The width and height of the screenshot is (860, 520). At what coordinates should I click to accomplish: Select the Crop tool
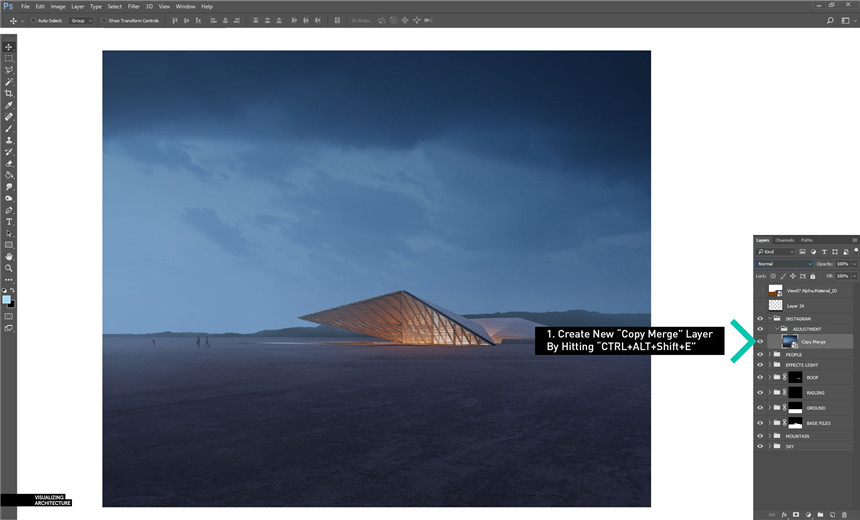(9, 93)
